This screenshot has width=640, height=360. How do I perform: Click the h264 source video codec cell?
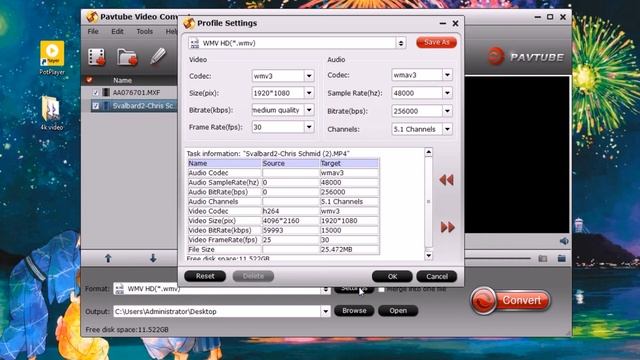click(x=290, y=211)
